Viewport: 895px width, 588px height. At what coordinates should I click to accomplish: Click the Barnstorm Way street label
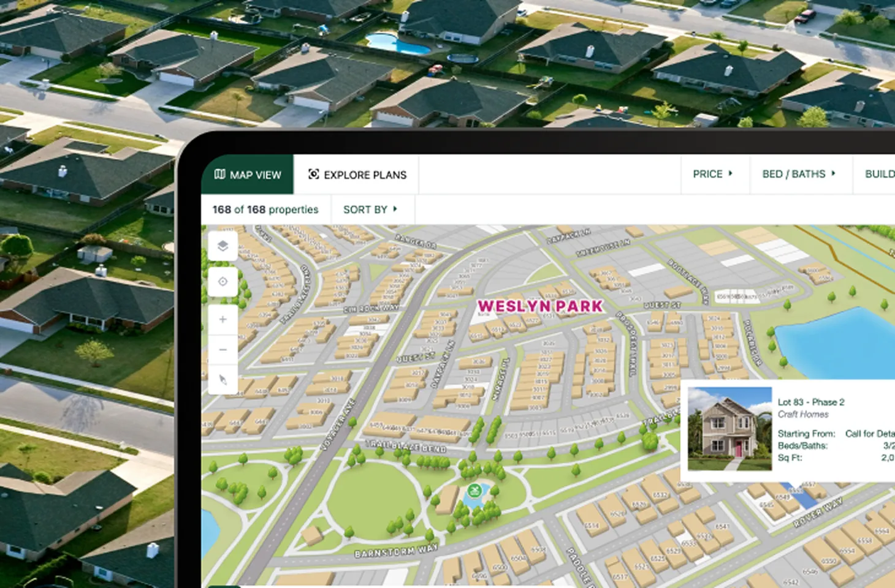point(396,551)
